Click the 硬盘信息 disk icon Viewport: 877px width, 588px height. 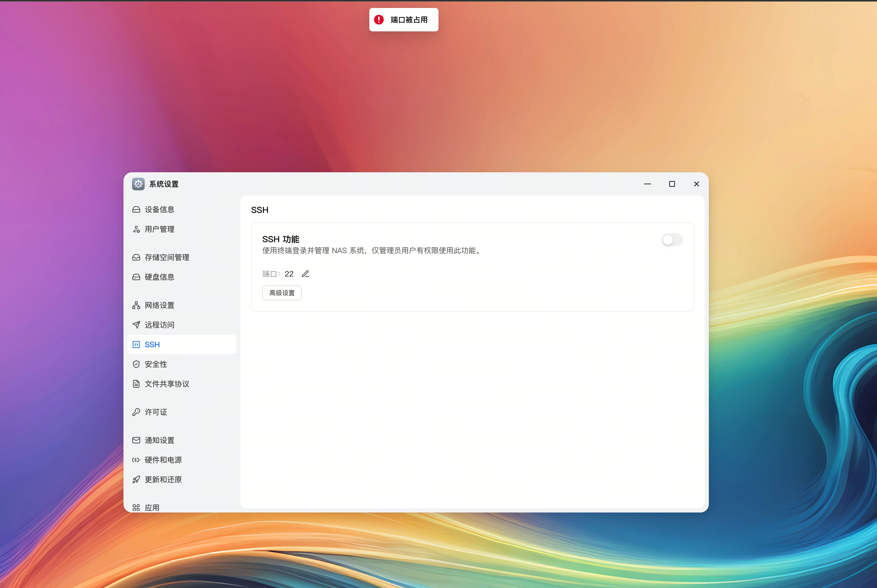tap(136, 277)
